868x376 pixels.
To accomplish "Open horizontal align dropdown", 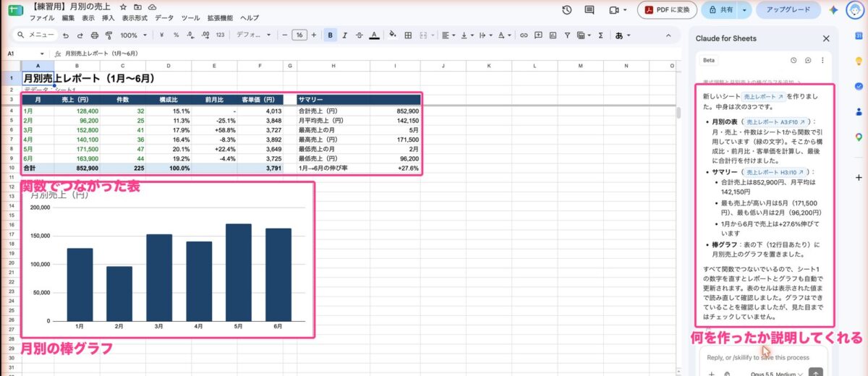I will click(448, 35).
